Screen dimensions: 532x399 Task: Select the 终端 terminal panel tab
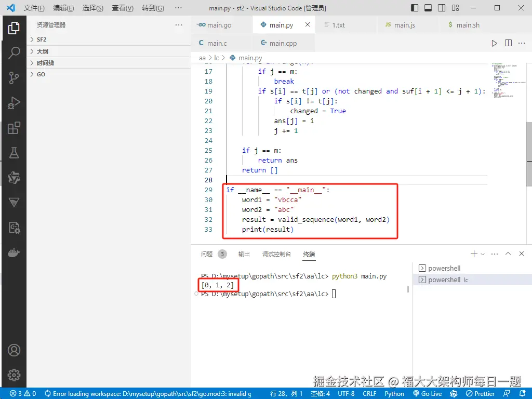[x=309, y=254]
